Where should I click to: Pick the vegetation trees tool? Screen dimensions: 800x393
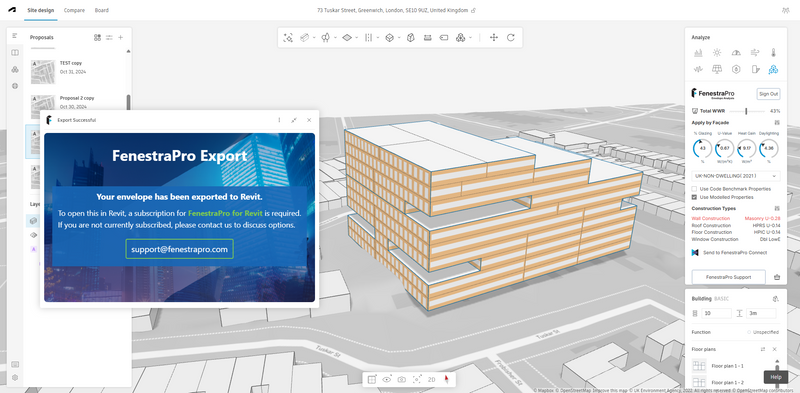pos(326,37)
